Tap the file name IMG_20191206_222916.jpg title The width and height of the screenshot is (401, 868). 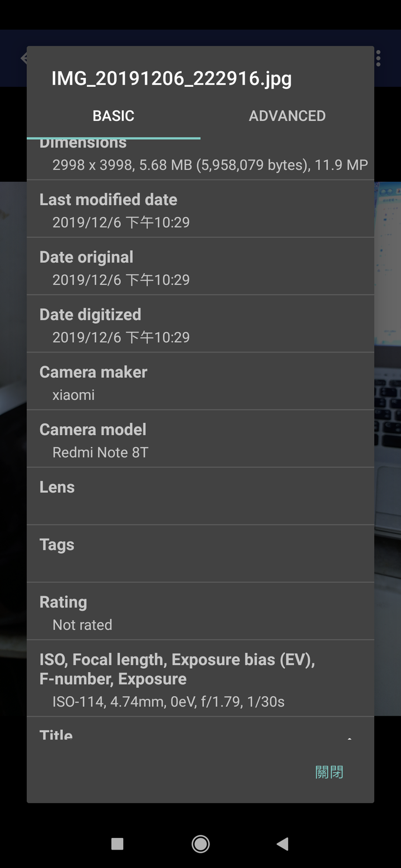pyautogui.click(x=172, y=78)
